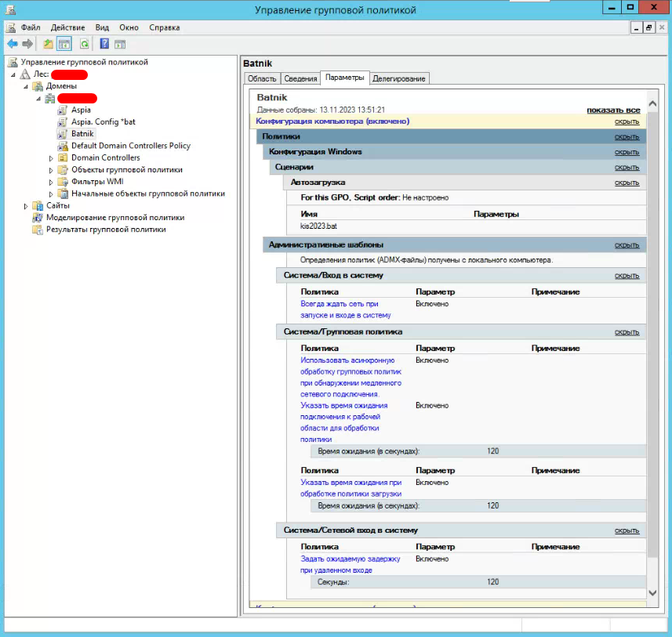Screen dimensions: 672x637
Task: Click the Up One Level folder icon
Action: coord(49,44)
